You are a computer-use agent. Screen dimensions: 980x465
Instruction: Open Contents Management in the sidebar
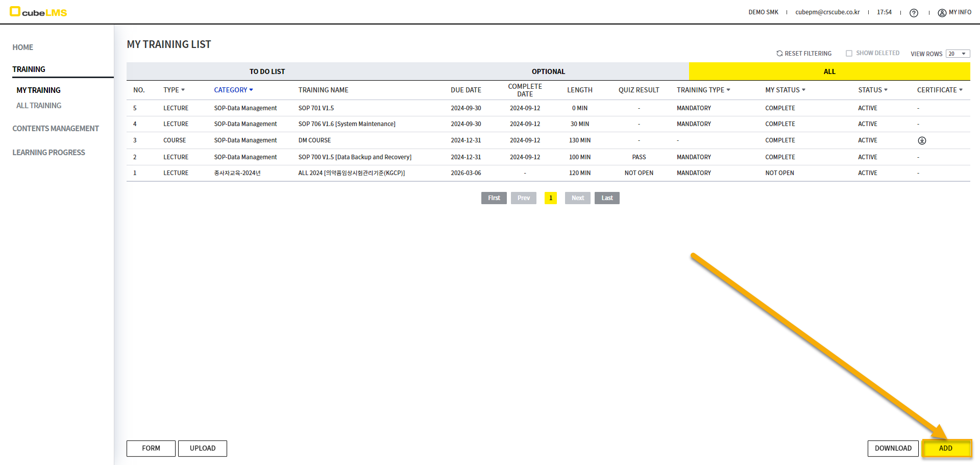pos(56,129)
